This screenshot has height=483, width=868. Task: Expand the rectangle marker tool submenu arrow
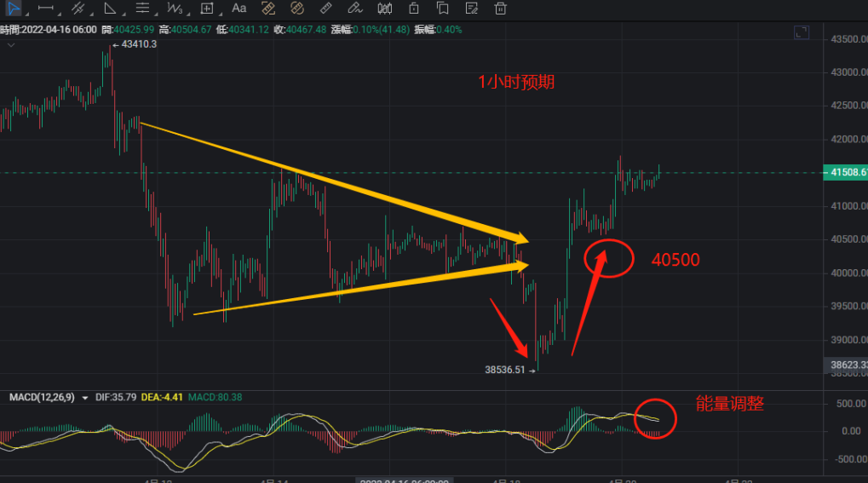[221, 14]
